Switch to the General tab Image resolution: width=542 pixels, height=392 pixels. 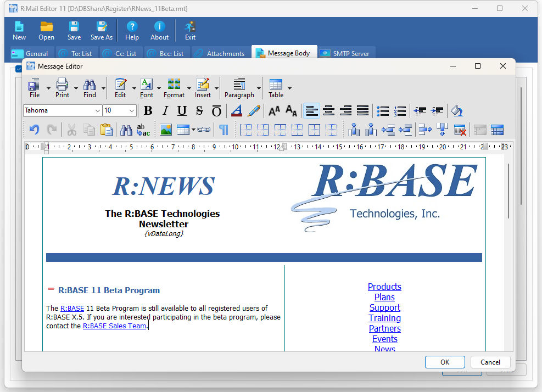pyautogui.click(x=32, y=54)
